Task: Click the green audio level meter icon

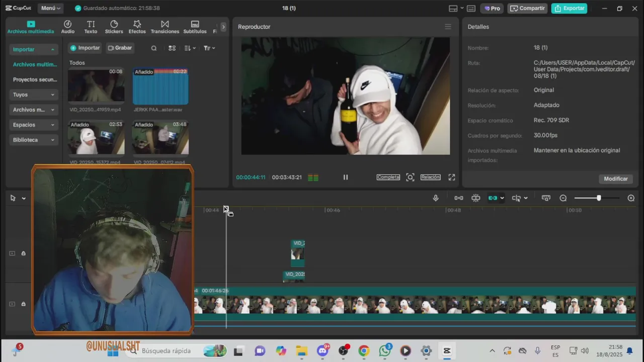Action: click(313, 177)
